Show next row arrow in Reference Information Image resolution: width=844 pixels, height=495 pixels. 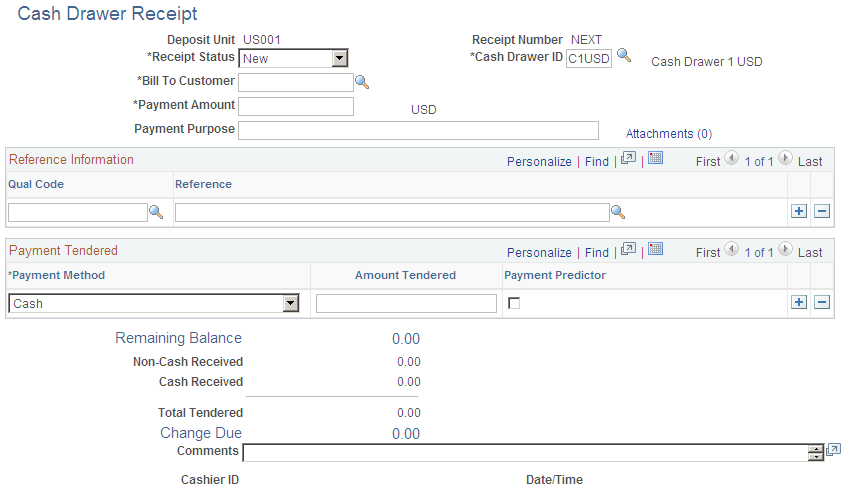[x=785, y=158]
